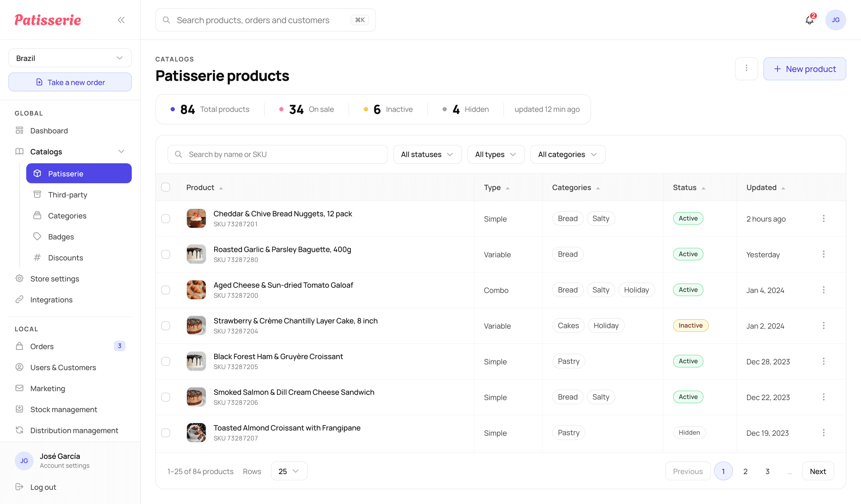Click Take a new order

[x=70, y=82]
